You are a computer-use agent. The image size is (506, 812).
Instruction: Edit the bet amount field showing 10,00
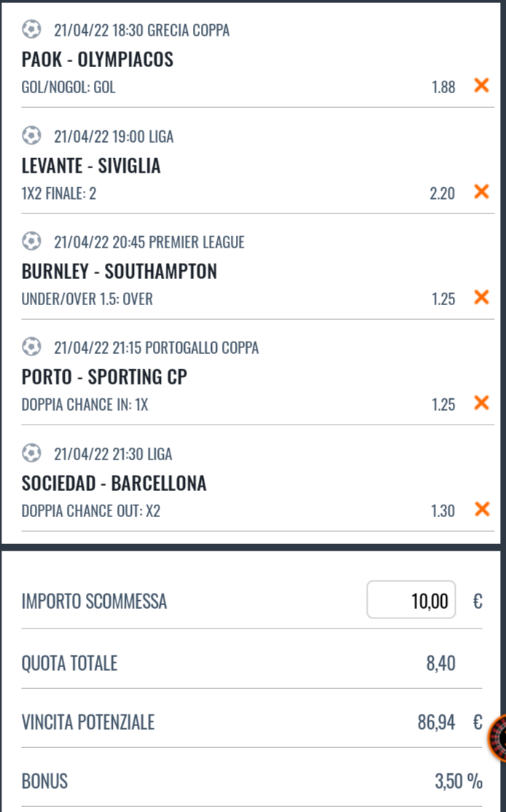pos(411,600)
